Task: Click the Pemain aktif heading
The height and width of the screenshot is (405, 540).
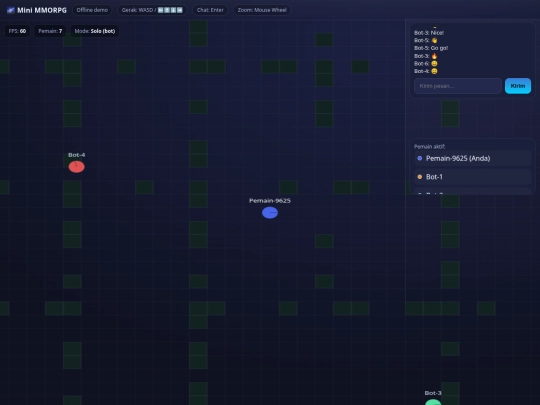Action: click(x=429, y=146)
